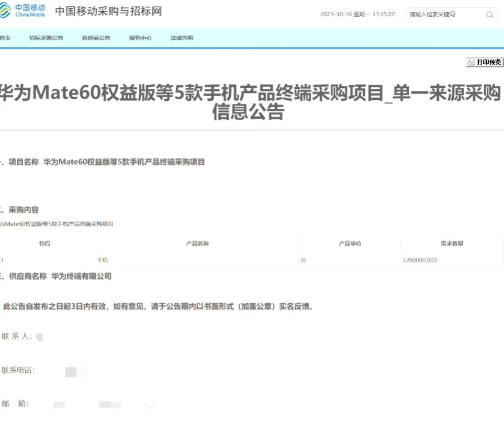Click the small subtitle under 采购内容
Screen dimensions: 504x424
coord(57,224)
